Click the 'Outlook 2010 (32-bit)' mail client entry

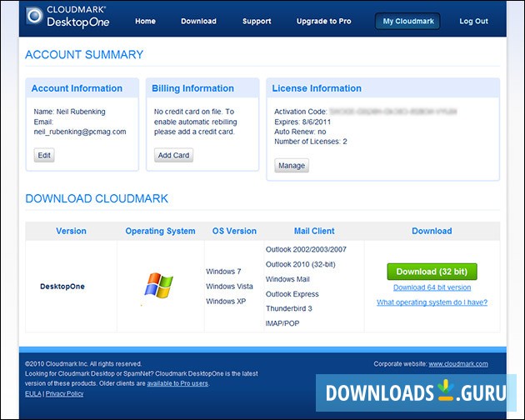300,264
